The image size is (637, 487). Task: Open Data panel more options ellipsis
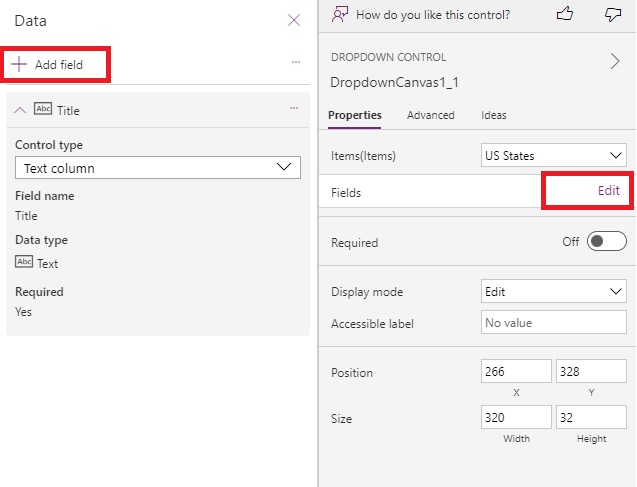[296, 62]
